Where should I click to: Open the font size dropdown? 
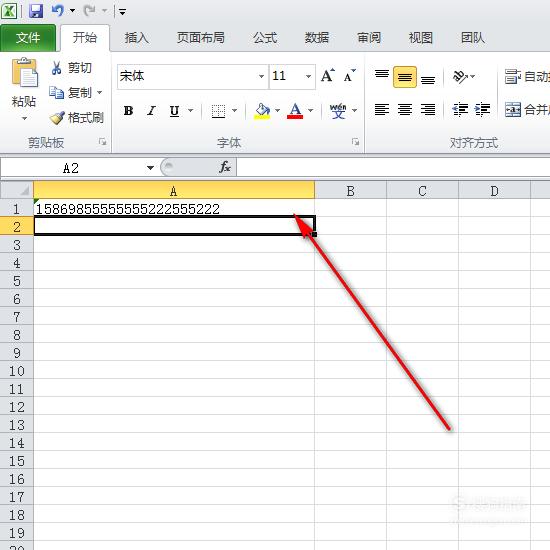click(x=308, y=76)
